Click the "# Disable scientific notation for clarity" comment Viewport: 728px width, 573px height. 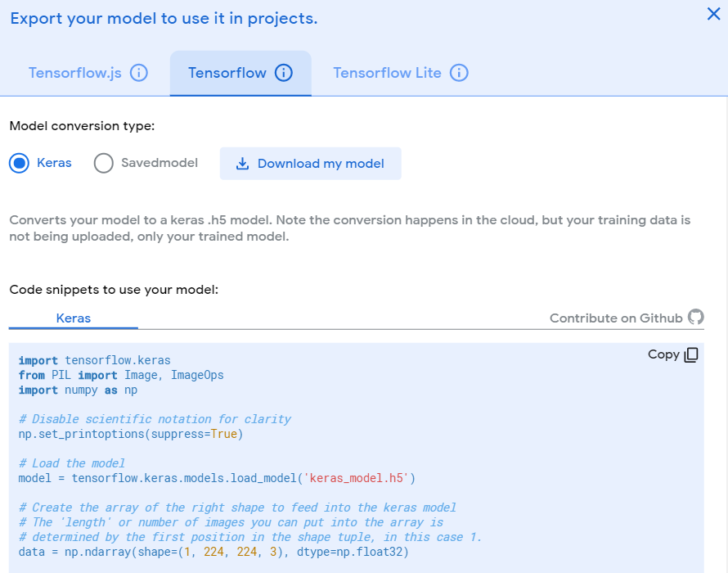point(155,419)
